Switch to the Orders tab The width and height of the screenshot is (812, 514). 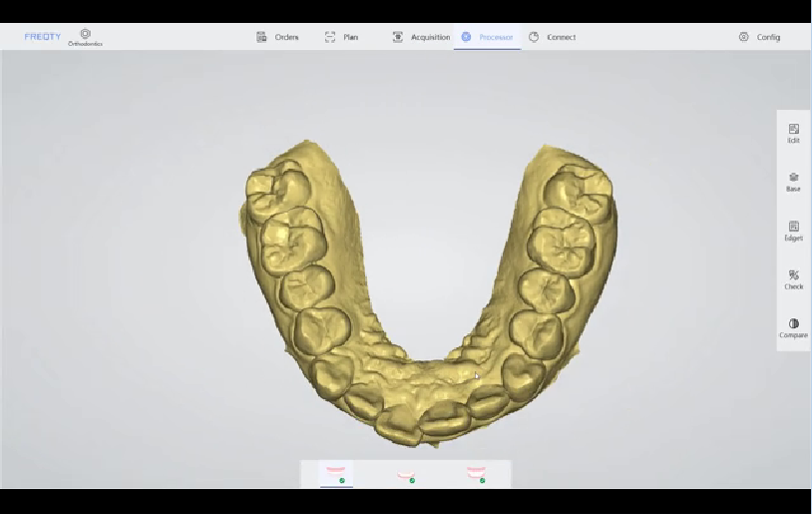coord(277,37)
